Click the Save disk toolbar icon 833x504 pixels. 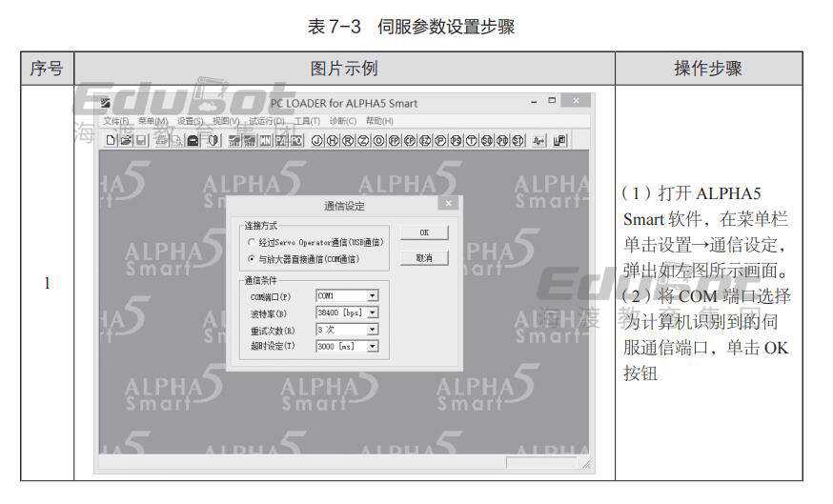pos(141,140)
